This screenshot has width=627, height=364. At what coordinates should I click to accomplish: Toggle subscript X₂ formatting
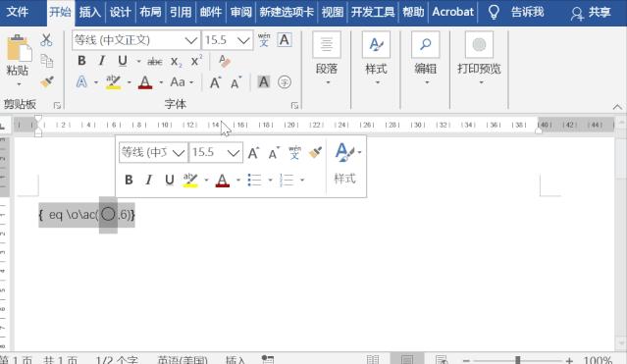pyautogui.click(x=176, y=62)
